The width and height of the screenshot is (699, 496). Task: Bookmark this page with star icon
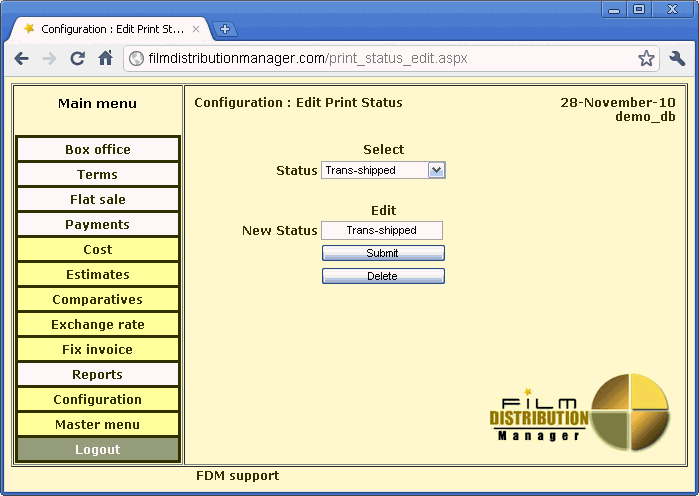(646, 59)
